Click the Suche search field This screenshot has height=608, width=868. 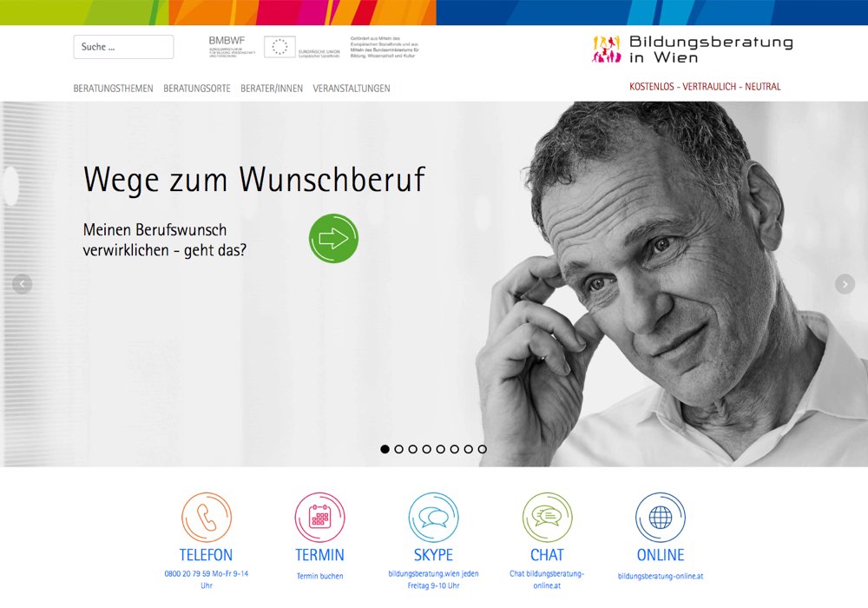123,47
